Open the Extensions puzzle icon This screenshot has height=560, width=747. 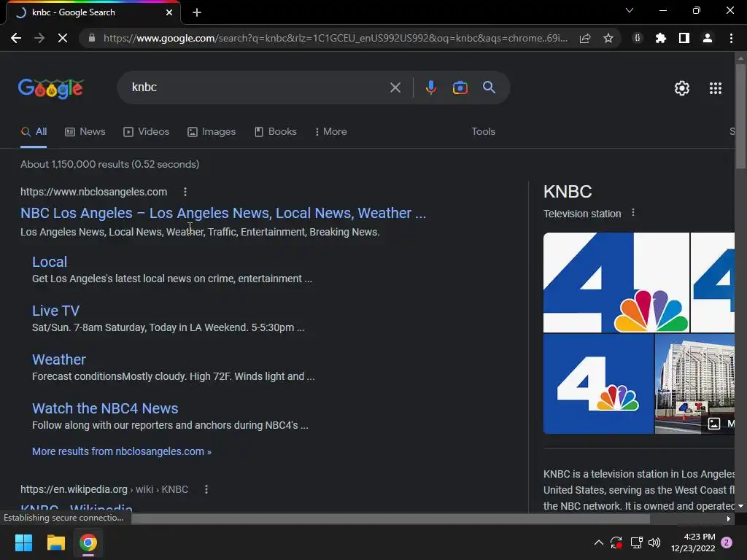coord(660,38)
